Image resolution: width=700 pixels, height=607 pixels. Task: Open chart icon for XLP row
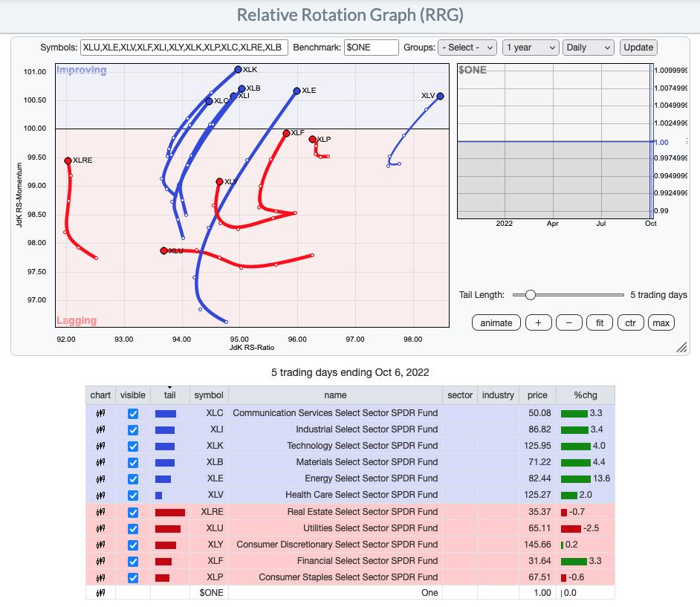click(x=100, y=577)
